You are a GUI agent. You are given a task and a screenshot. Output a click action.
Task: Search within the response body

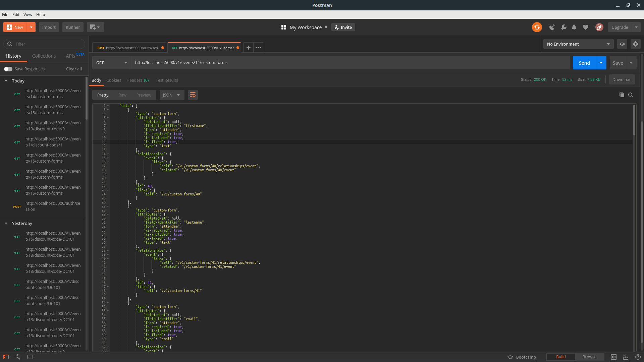pos(631,95)
